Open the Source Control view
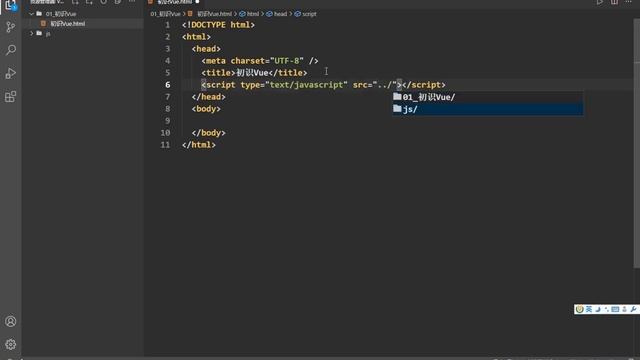This screenshot has width=640, height=360. click(x=11, y=27)
